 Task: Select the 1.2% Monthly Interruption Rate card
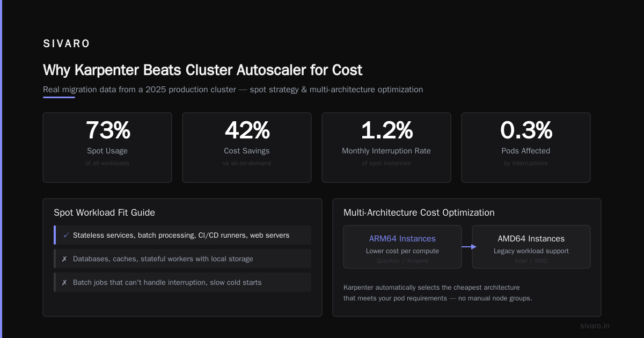click(386, 148)
